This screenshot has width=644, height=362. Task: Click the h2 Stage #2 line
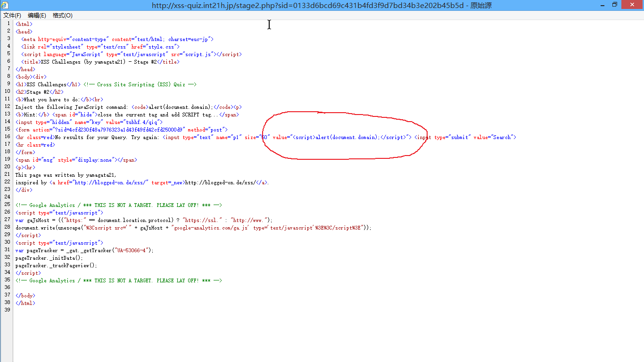(40, 92)
